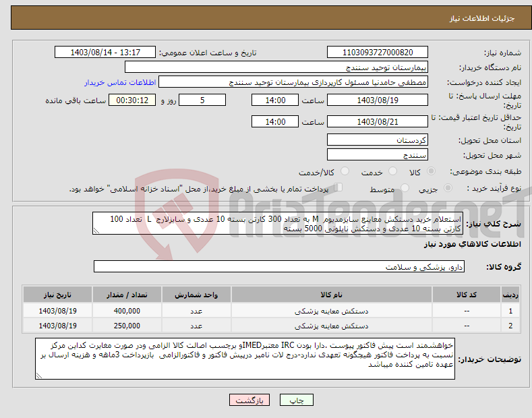Viewport: 532px width, 418px height.
Task: Click the goods group دارو، پزشکی و سلامت field
Action: pyautogui.click(x=279, y=267)
